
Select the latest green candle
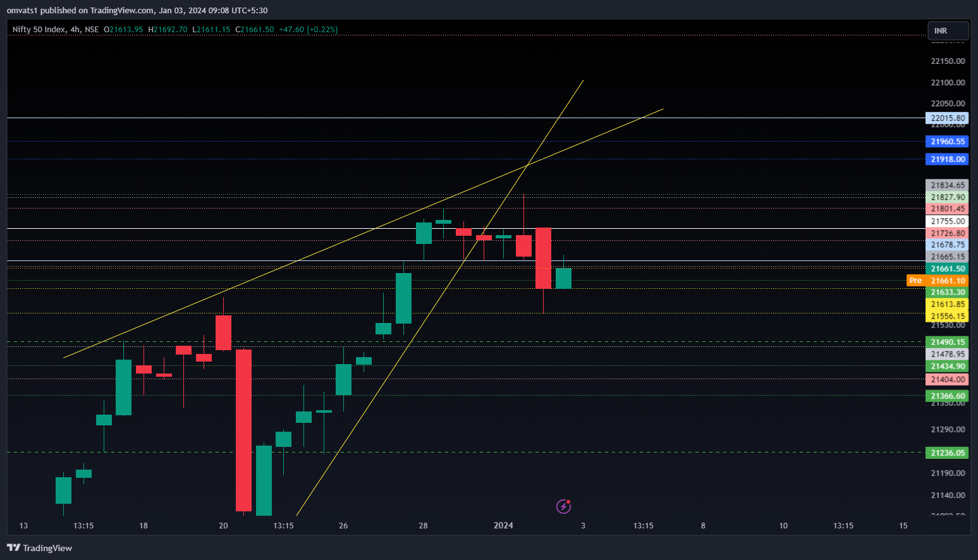point(563,278)
